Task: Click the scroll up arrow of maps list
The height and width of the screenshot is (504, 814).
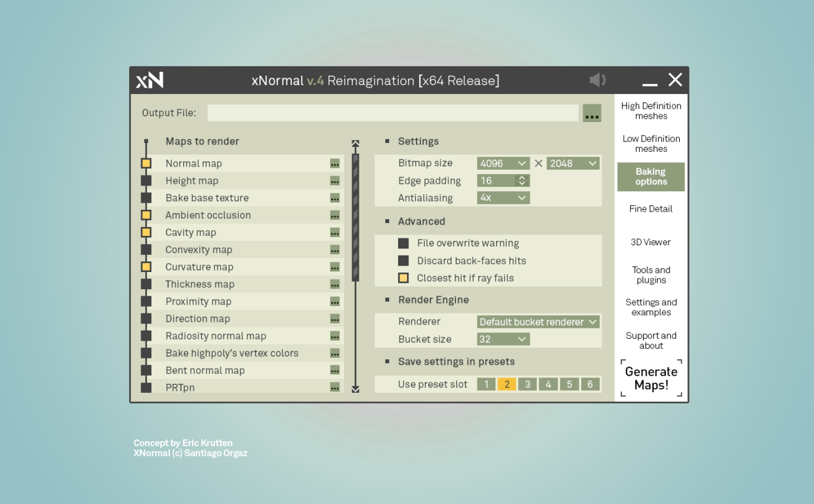Action: [355, 144]
